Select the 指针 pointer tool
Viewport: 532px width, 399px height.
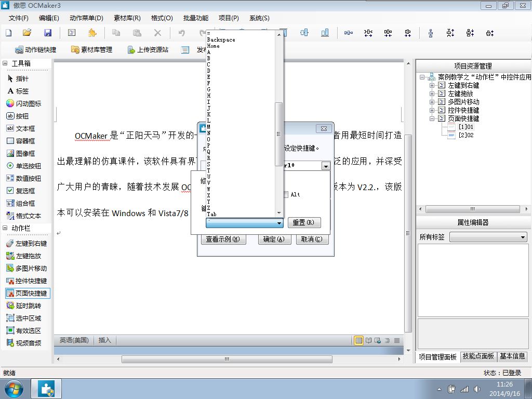pos(18,79)
